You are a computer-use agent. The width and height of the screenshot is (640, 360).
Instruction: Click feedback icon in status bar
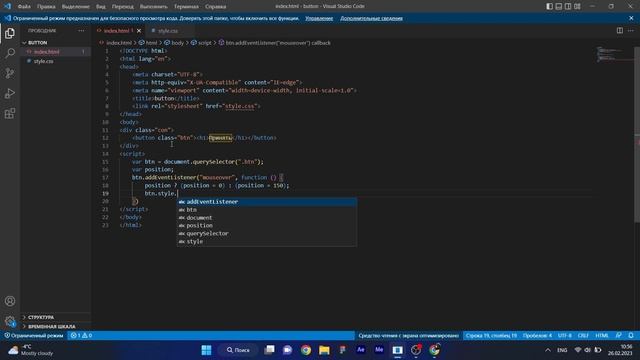[619, 336]
